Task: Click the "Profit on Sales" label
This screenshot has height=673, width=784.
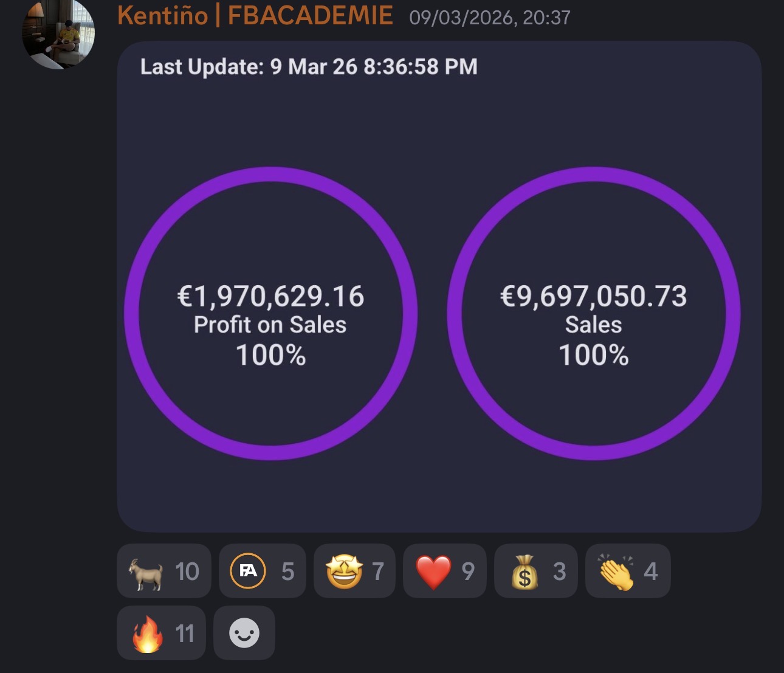Action: [270, 325]
